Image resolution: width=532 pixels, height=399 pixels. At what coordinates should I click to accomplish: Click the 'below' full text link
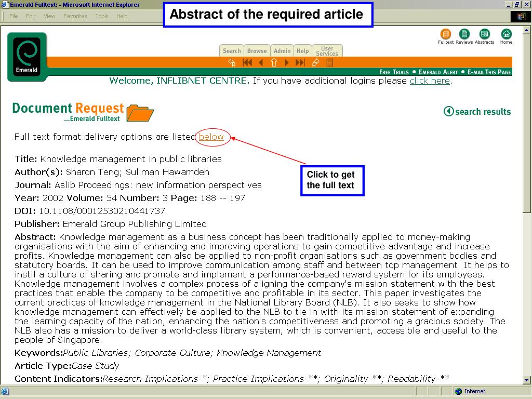pyautogui.click(x=211, y=137)
